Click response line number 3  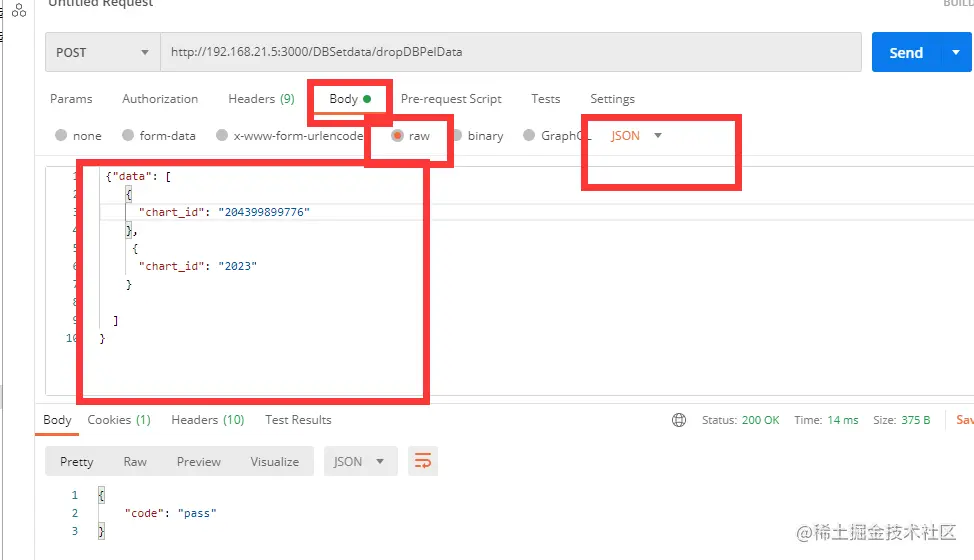75,531
